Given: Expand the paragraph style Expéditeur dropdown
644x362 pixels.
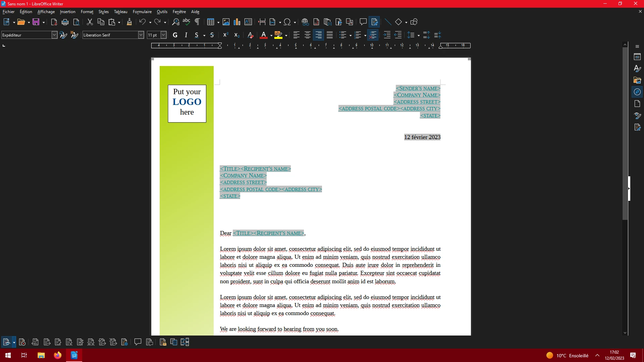Looking at the screenshot, I should point(54,35).
